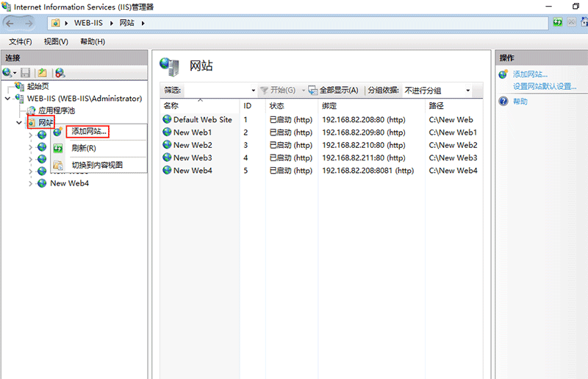Choose 刷新(R) in the context menu
Viewport: 588px width, 379px height.
click(x=84, y=149)
